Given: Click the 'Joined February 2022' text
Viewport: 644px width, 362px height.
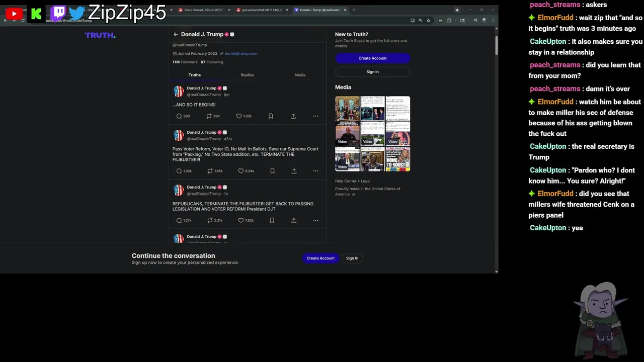Looking at the screenshot, I should pyautogui.click(x=197, y=54).
